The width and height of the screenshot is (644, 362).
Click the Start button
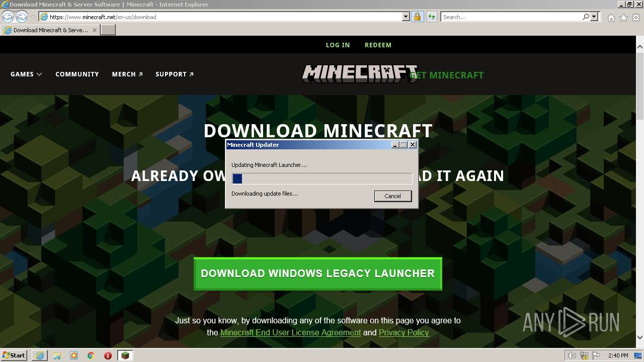point(14,355)
